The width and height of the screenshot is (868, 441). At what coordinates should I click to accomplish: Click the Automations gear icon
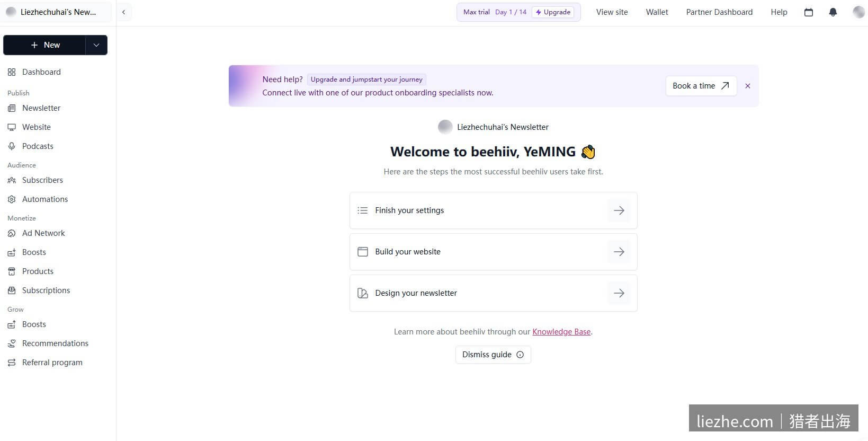[x=12, y=199]
